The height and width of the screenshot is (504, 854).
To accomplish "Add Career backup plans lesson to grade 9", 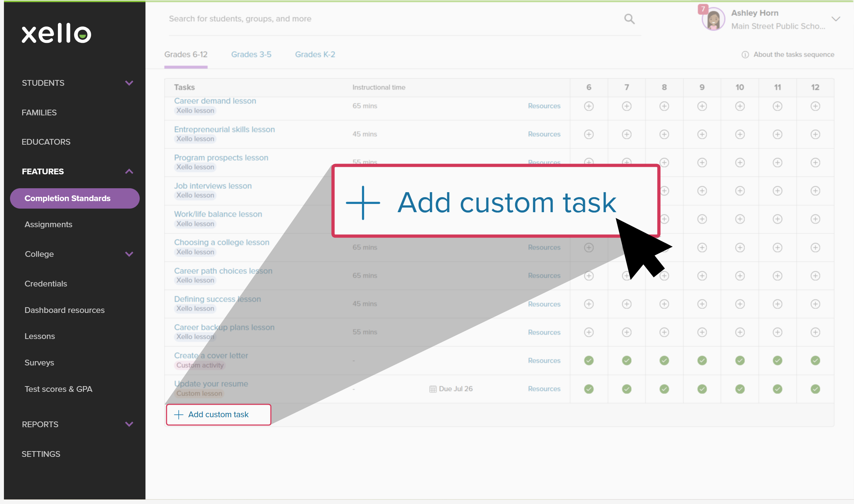I will [702, 332].
